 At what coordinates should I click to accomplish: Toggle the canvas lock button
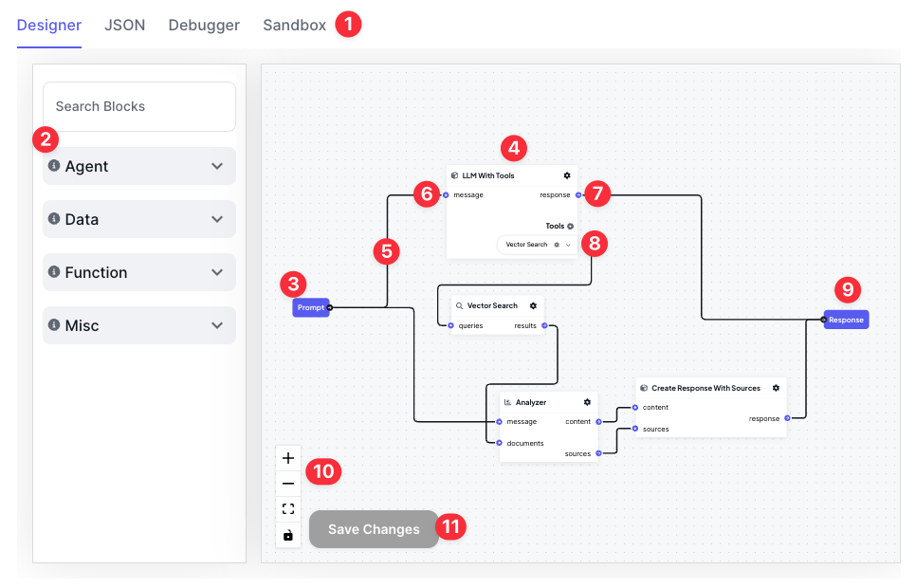click(288, 536)
